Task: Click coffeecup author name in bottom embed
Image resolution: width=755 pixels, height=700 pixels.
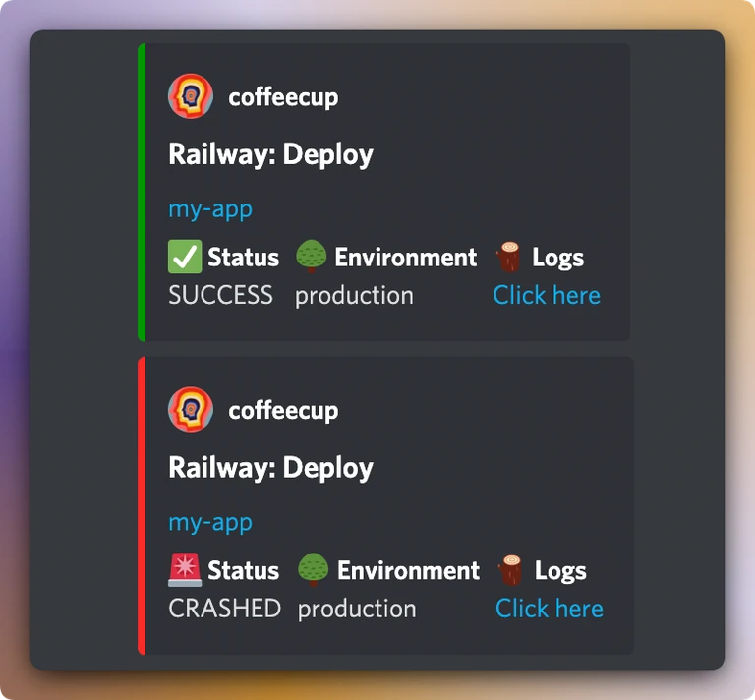Action: pos(283,411)
